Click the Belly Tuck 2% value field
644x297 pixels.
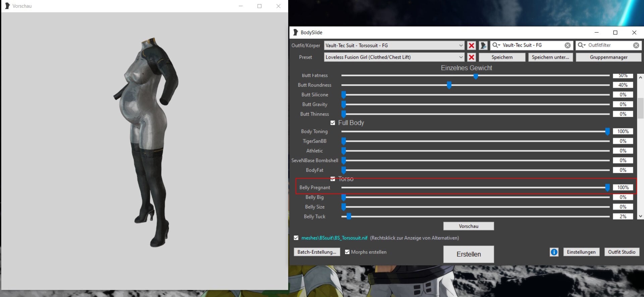tap(623, 216)
